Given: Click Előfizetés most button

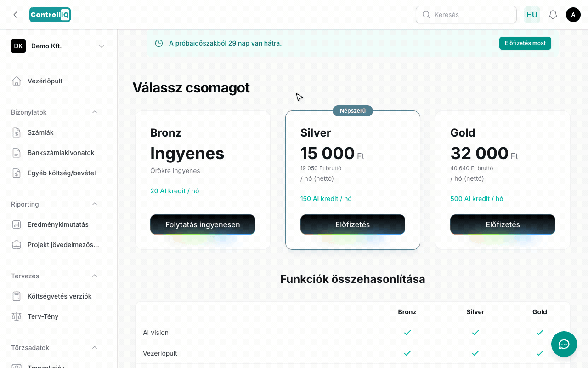Looking at the screenshot, I should coord(525,43).
